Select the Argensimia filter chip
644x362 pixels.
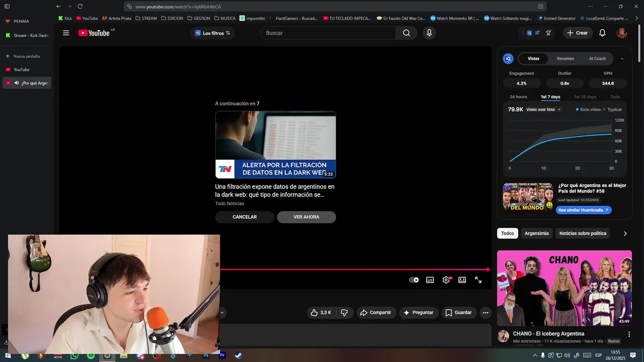pyautogui.click(x=537, y=233)
